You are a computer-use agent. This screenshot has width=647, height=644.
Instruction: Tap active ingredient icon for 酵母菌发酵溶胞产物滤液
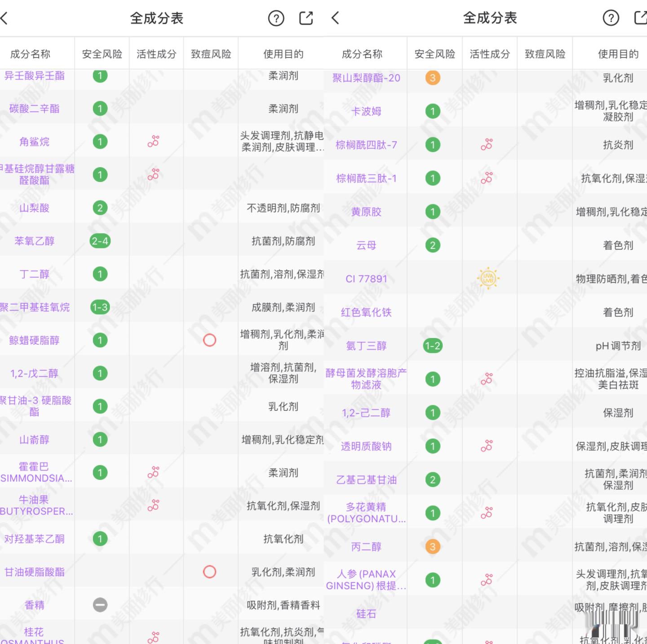(x=487, y=379)
